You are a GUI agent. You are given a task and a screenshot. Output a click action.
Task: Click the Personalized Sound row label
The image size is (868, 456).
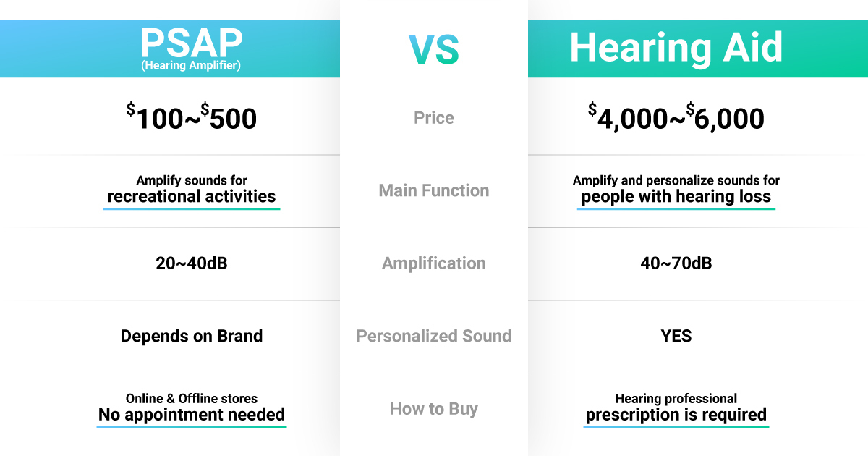(434, 336)
